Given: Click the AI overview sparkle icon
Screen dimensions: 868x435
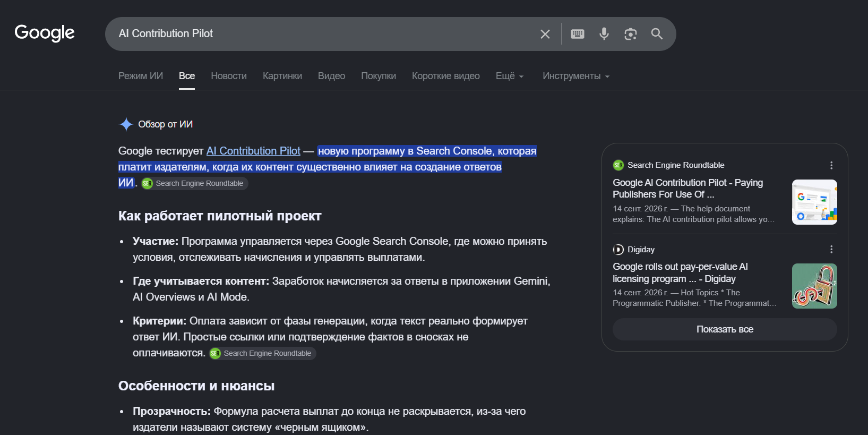Looking at the screenshot, I should tap(126, 124).
